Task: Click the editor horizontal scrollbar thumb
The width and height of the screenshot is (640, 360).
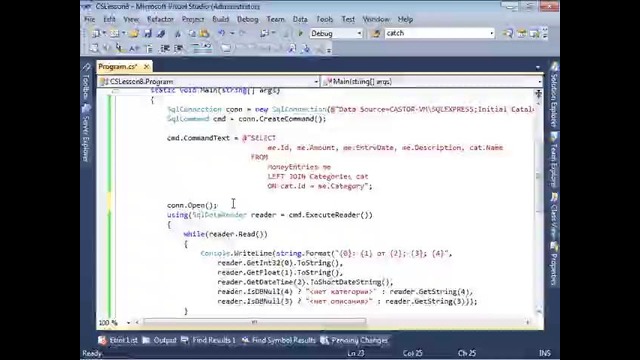Action: 254,322
